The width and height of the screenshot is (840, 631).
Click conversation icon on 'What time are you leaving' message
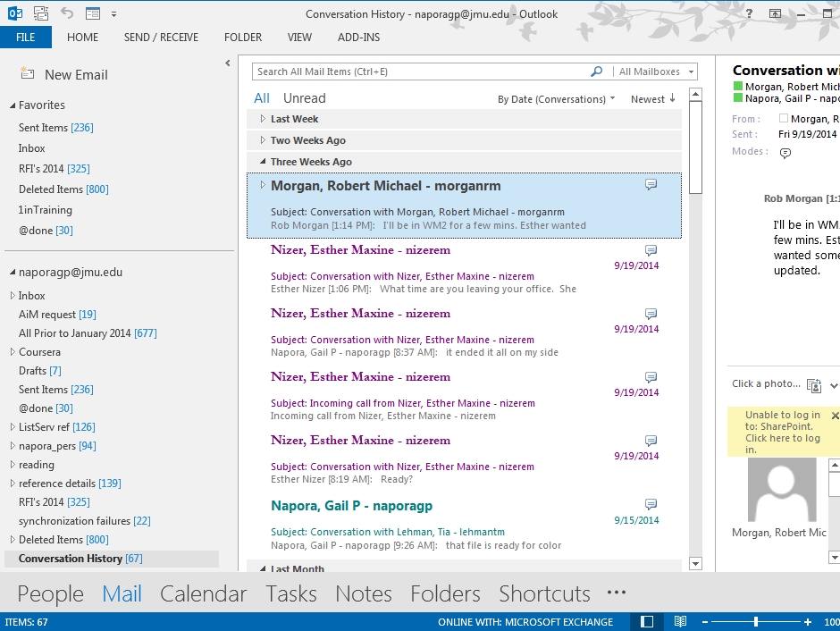pos(651,250)
